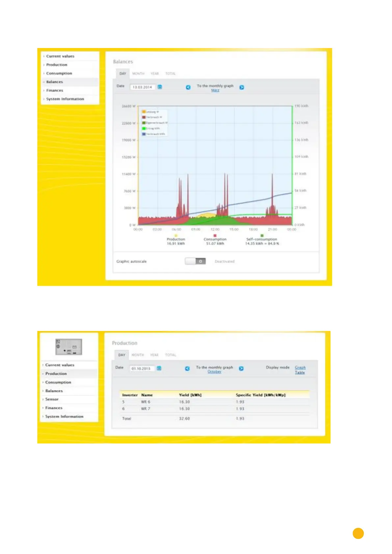Click Self-consumption value 14.35 kWh = 84.9 %
This screenshot has height=554, width=392.
[262, 244]
